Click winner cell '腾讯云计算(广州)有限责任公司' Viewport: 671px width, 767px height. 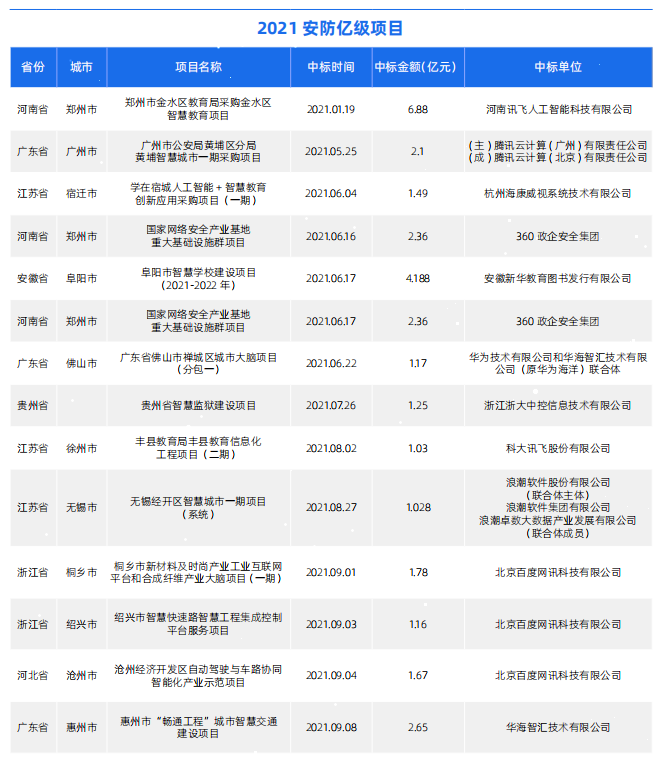point(558,145)
